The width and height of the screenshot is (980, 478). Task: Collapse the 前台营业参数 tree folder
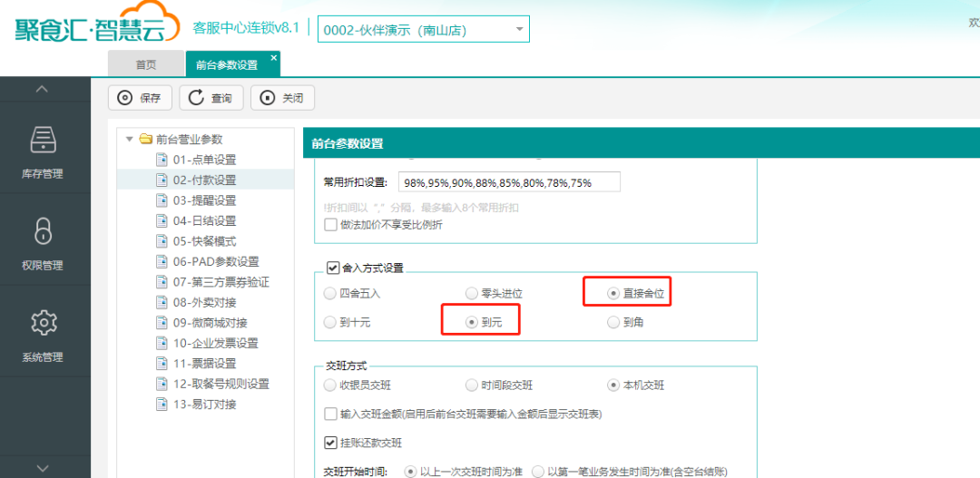[130, 140]
